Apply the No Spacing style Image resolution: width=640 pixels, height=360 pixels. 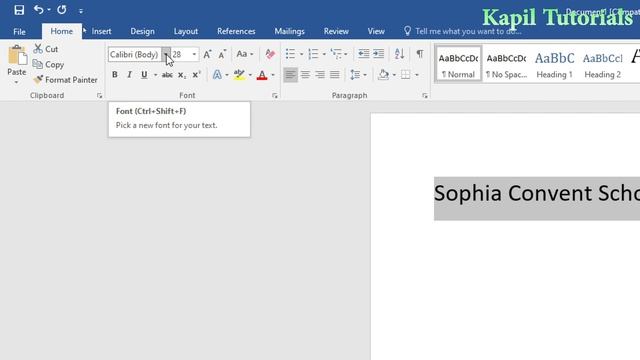coord(506,64)
